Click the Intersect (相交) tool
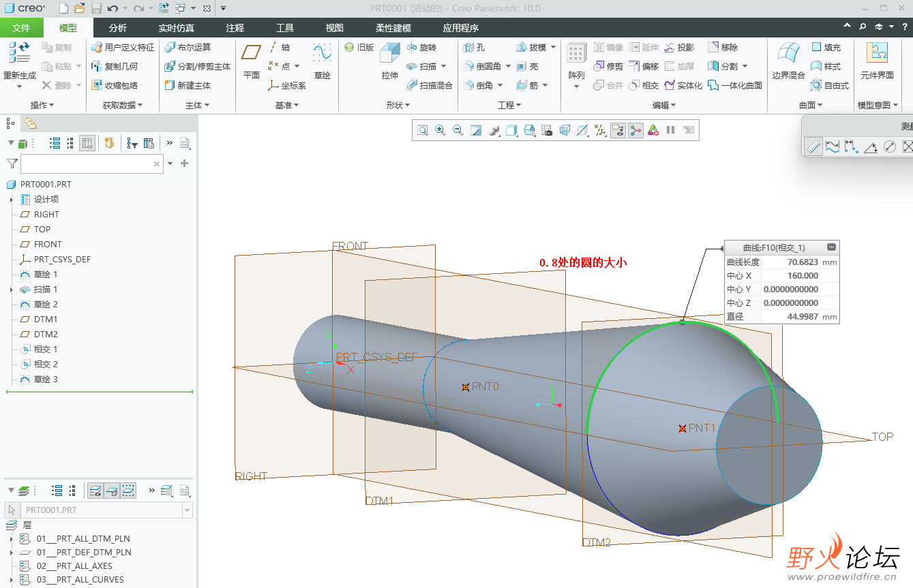The height and width of the screenshot is (588, 913). point(644,85)
